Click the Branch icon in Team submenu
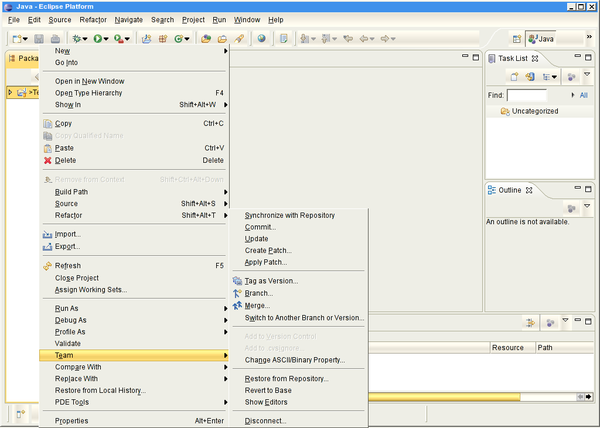600x428 pixels. click(x=237, y=293)
